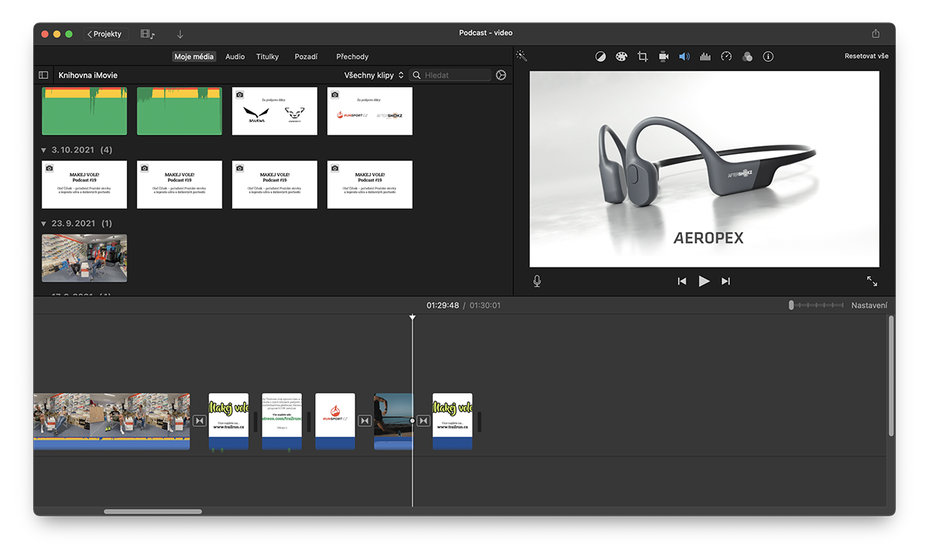The width and height of the screenshot is (929, 560).
Task: Open the color correction palette tool
Action: (x=621, y=56)
